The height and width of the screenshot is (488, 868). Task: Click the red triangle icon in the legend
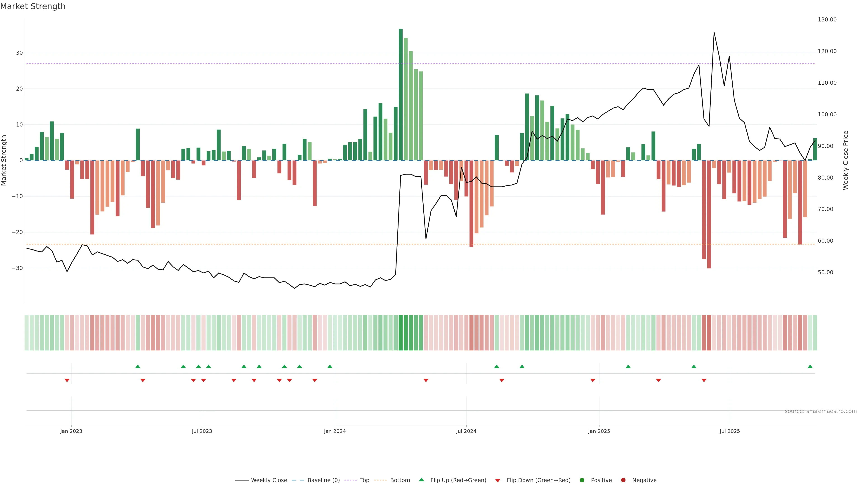(498, 481)
